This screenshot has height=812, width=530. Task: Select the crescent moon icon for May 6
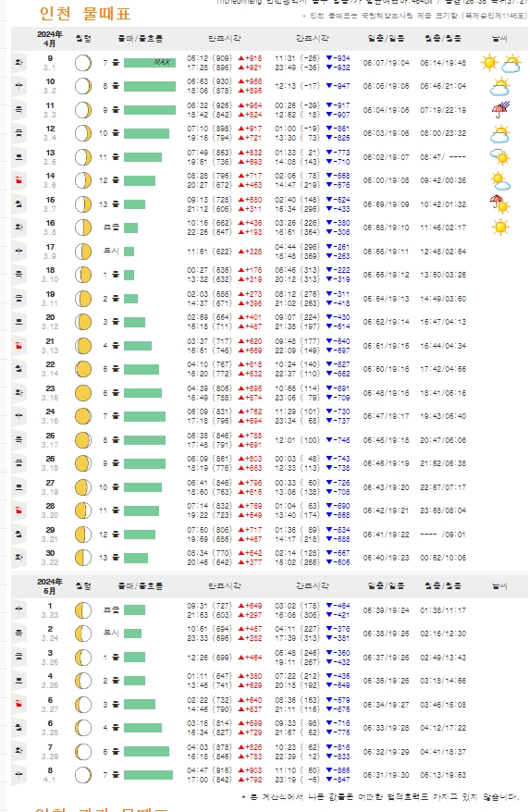[83, 728]
